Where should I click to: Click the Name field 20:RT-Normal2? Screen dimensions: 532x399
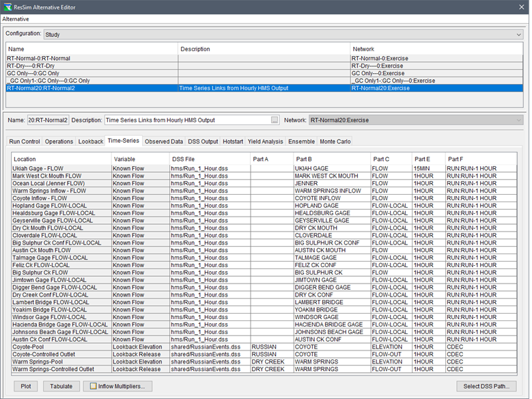tap(48, 120)
